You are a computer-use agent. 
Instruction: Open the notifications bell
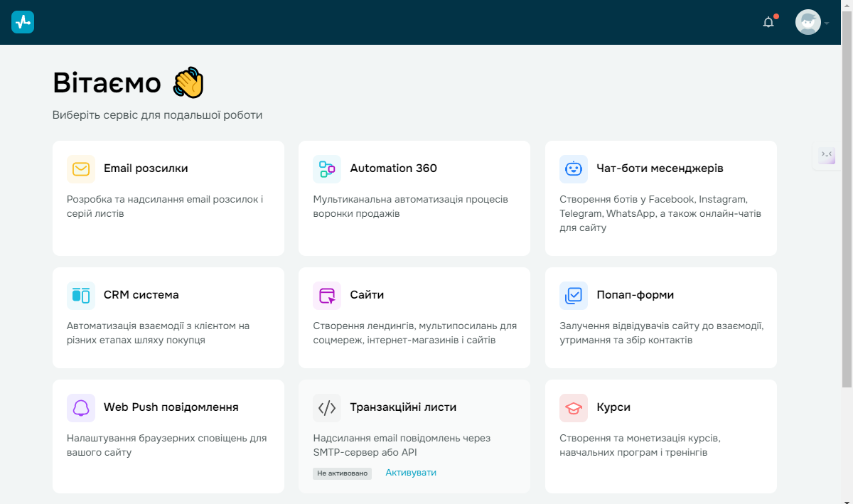[768, 22]
